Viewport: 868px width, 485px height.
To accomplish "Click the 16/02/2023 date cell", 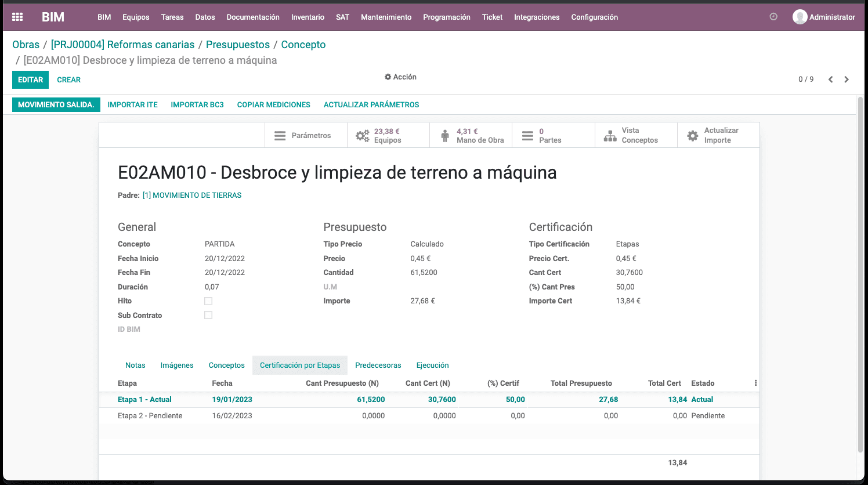I will (232, 415).
